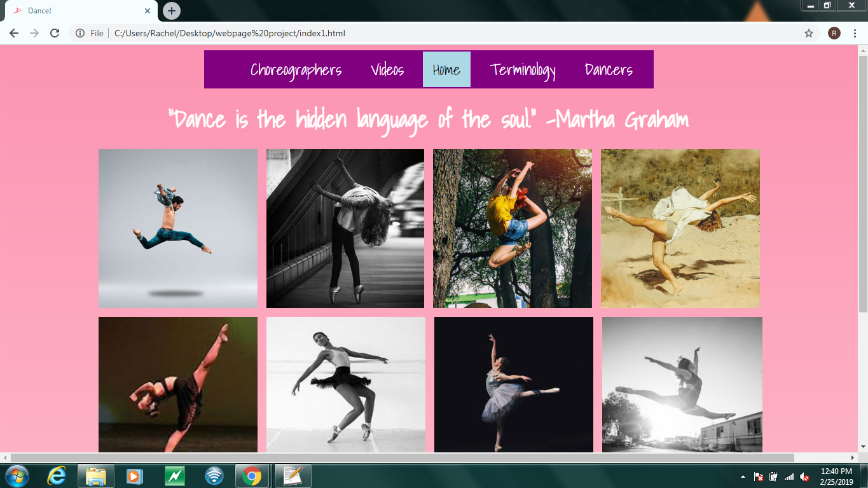Viewport: 868px width, 488px height.
Task: Click the Show desktop taskbar strip
Action: click(x=864, y=476)
